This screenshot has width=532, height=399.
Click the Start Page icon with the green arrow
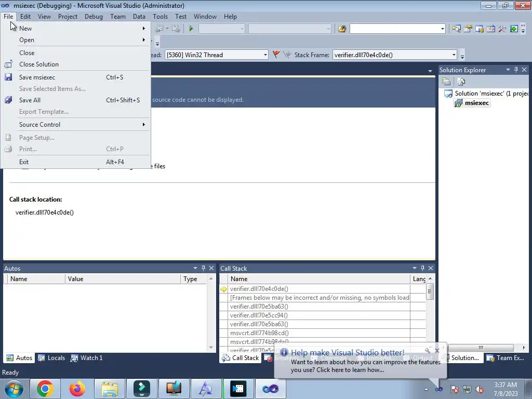[514, 29]
